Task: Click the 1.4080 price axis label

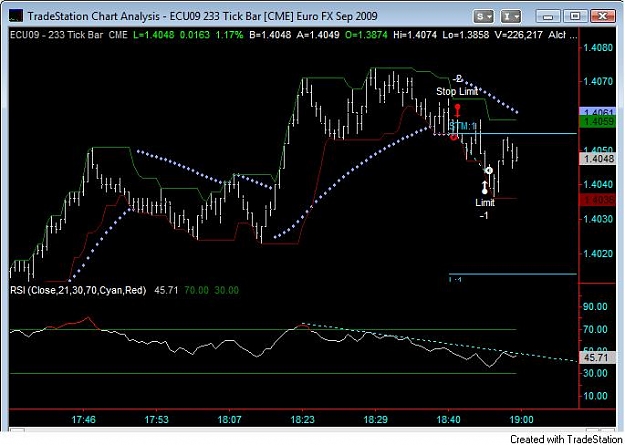Action: [x=598, y=48]
